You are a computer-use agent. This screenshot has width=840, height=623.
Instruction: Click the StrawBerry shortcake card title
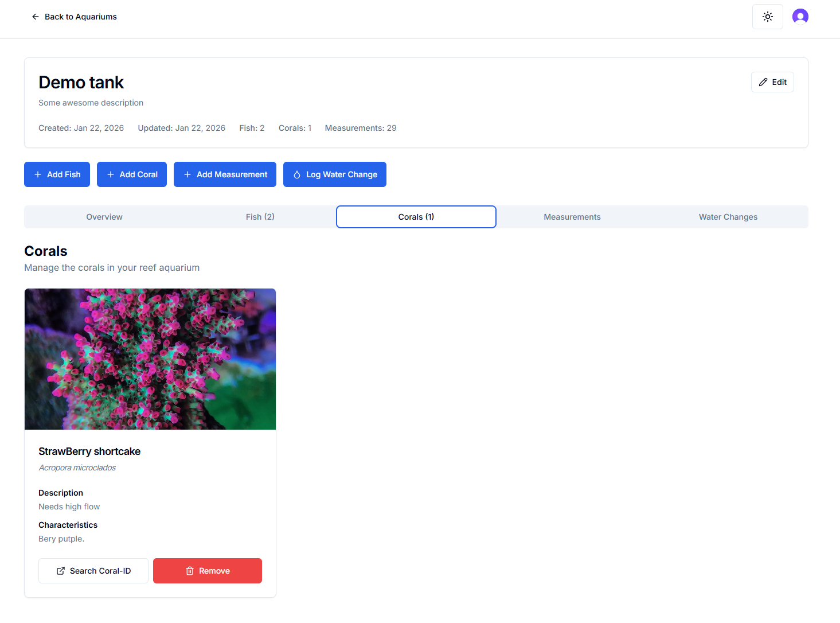[x=89, y=451]
